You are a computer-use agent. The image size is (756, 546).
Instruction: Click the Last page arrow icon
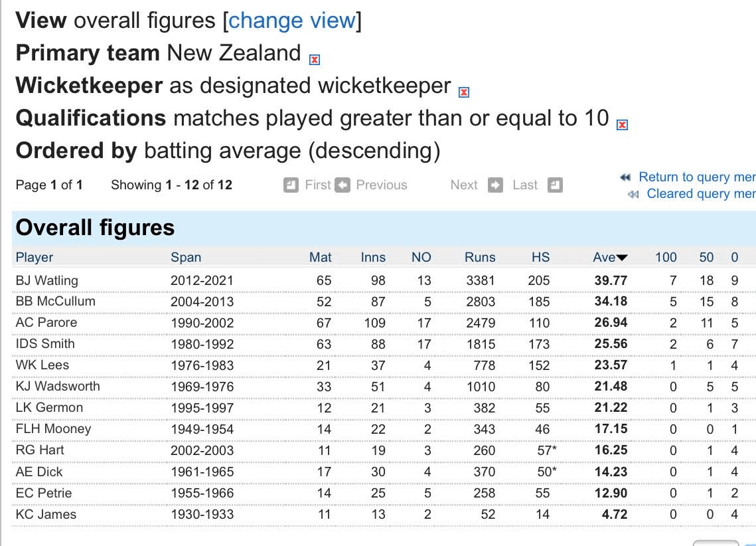(556, 185)
